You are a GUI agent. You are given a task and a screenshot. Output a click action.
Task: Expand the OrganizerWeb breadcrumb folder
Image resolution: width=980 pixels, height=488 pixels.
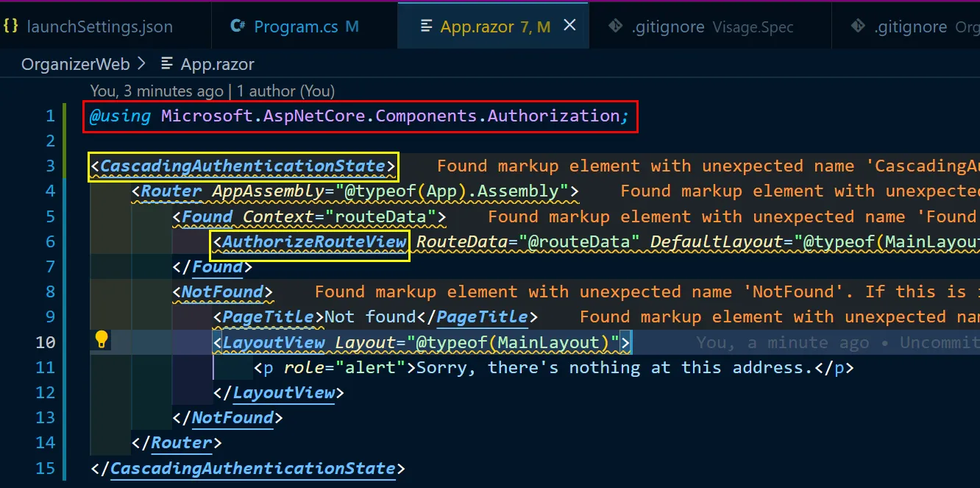tap(75, 64)
